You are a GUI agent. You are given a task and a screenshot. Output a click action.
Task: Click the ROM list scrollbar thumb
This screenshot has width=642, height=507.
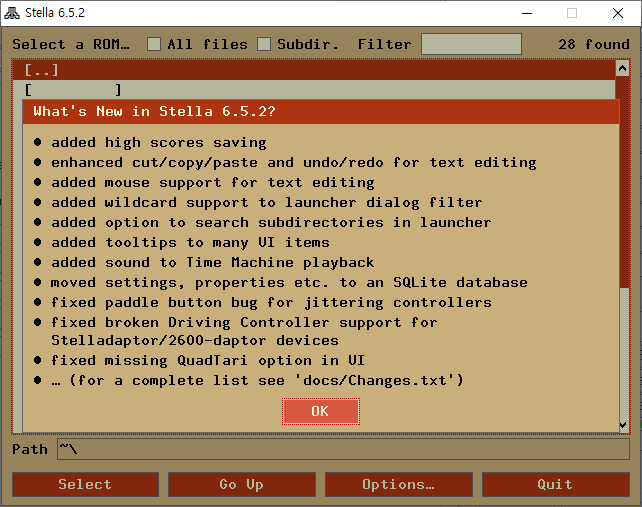pyautogui.click(x=623, y=181)
